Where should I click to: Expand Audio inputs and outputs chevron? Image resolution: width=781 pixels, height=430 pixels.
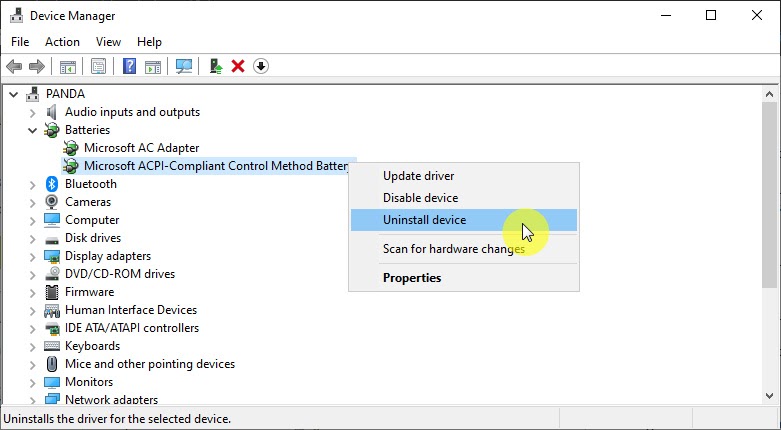click(32, 113)
